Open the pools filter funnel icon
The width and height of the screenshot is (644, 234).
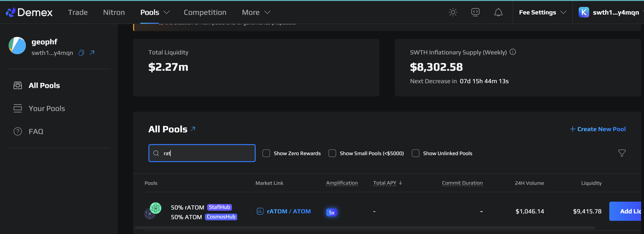coord(622,153)
